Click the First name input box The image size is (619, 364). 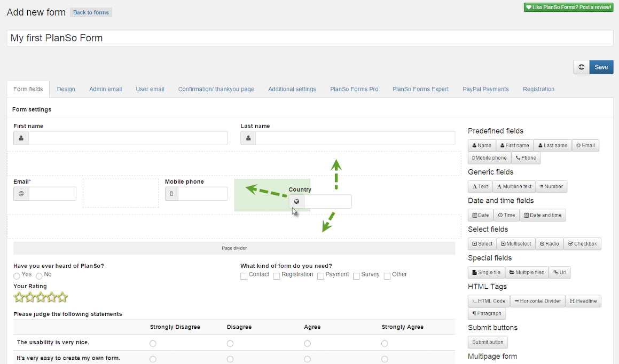pos(128,138)
